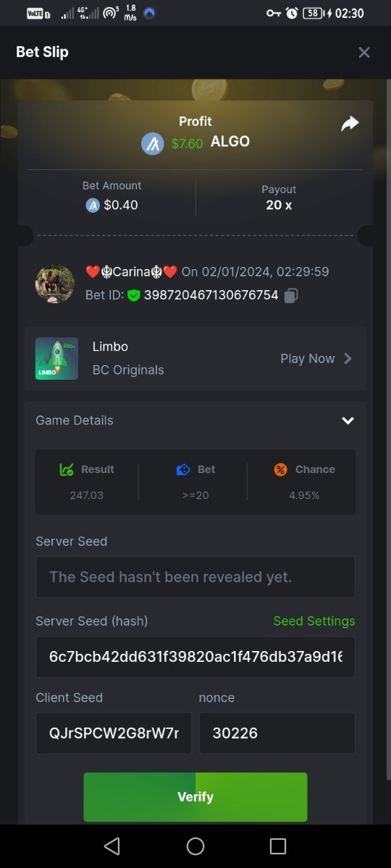391x868 pixels.
Task: Tap the blue Bet tag icon
Action: [183, 469]
